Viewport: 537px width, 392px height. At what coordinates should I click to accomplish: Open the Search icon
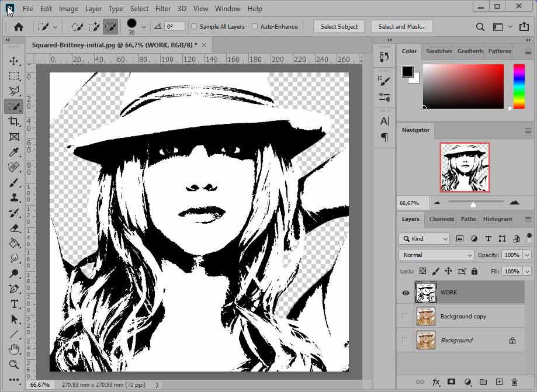480,27
